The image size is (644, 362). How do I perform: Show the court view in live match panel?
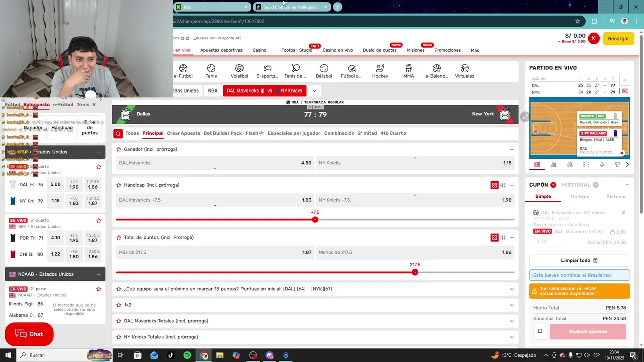click(x=537, y=164)
